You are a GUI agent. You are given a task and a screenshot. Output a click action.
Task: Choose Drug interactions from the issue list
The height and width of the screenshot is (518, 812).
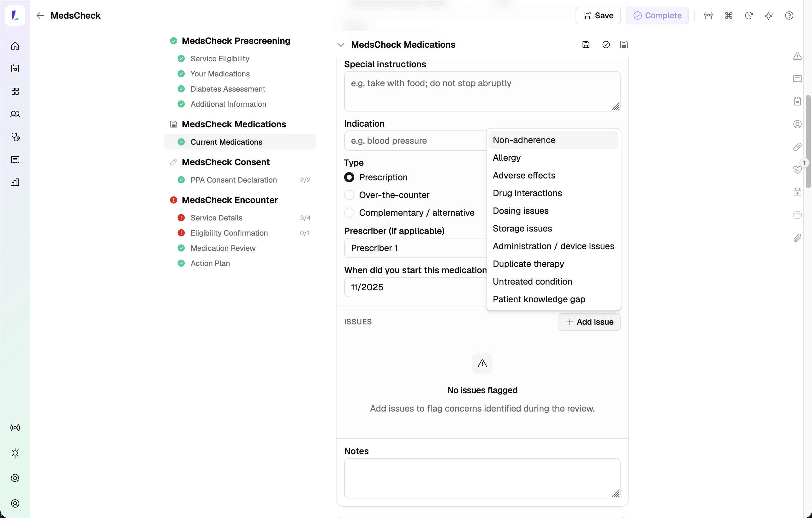point(553,193)
